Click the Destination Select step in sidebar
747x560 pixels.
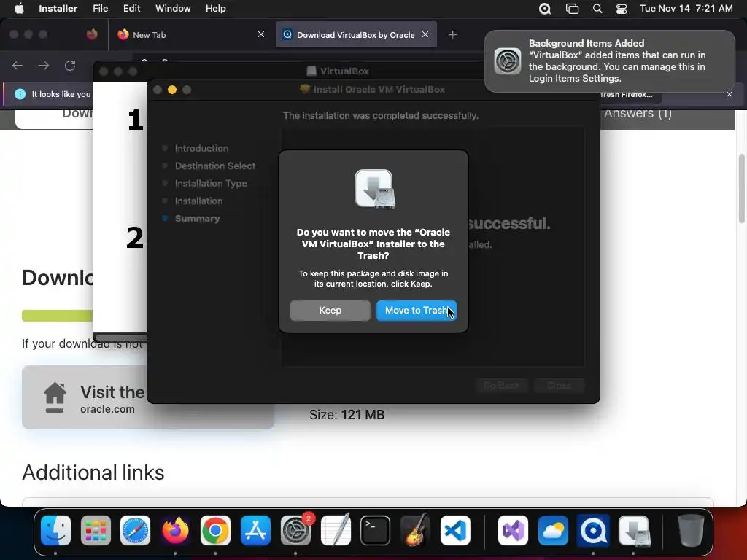click(x=215, y=166)
